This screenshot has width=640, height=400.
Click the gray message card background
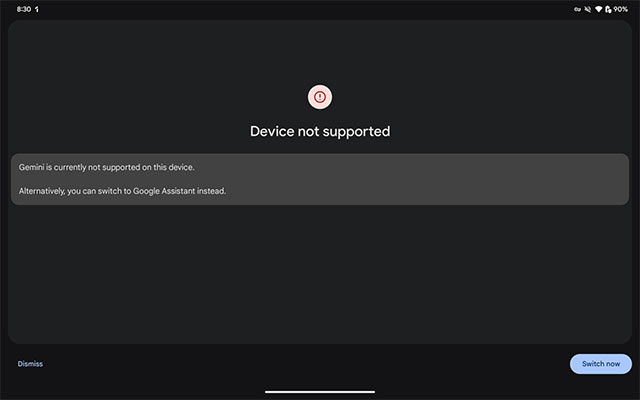(x=450, y=179)
